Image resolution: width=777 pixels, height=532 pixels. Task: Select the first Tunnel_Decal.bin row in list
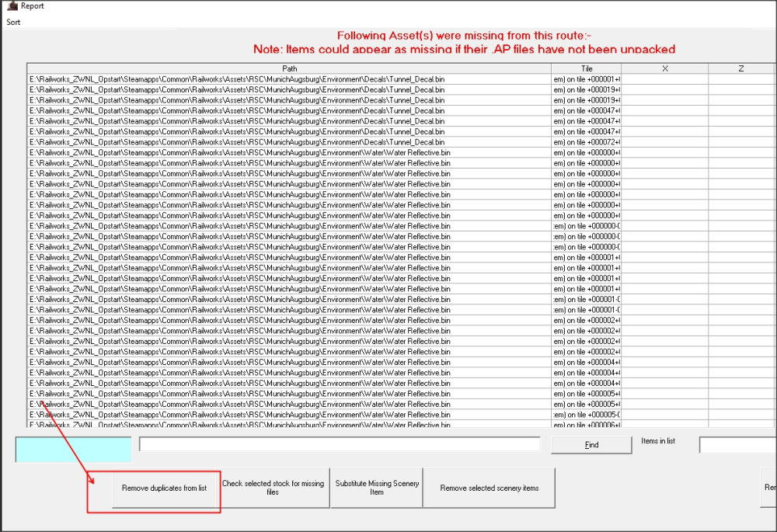pyautogui.click(x=237, y=79)
